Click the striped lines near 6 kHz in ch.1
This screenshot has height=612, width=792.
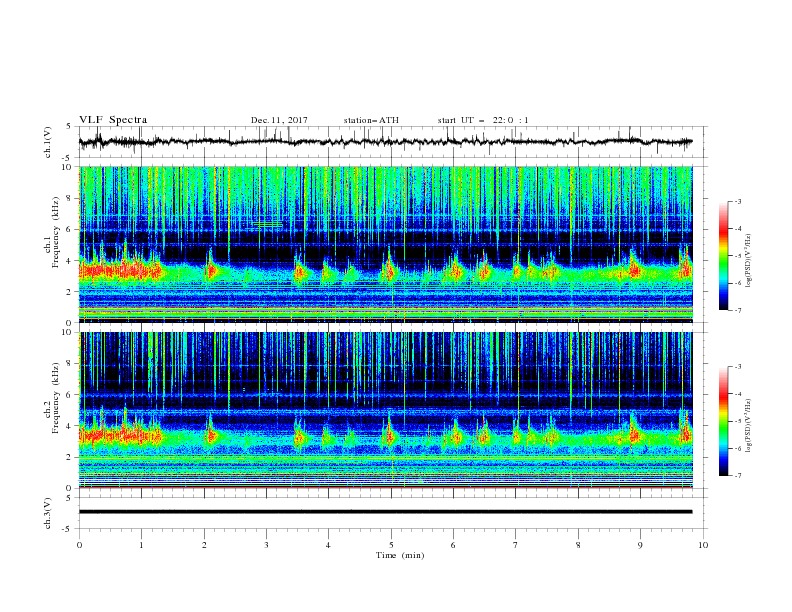tap(268, 225)
